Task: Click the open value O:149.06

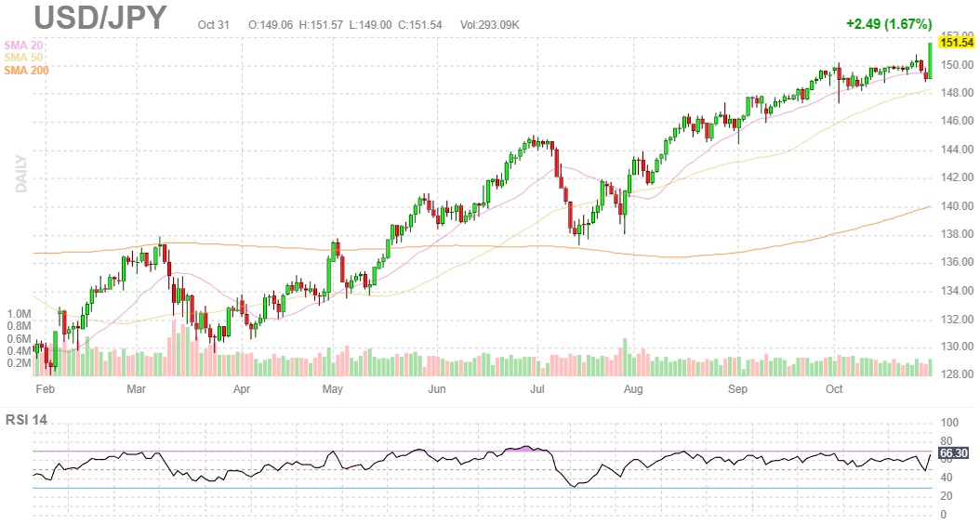Action: [x=271, y=25]
